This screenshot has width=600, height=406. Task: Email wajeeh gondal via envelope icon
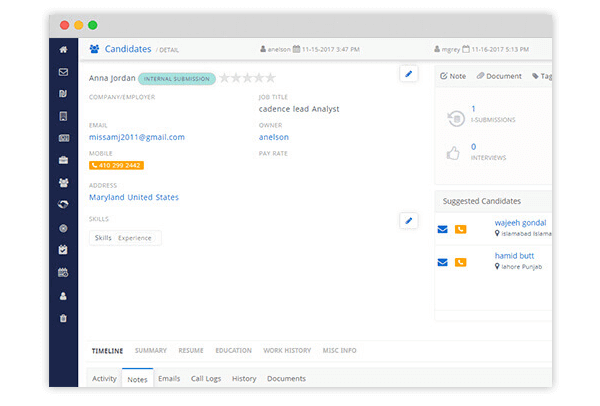(442, 229)
